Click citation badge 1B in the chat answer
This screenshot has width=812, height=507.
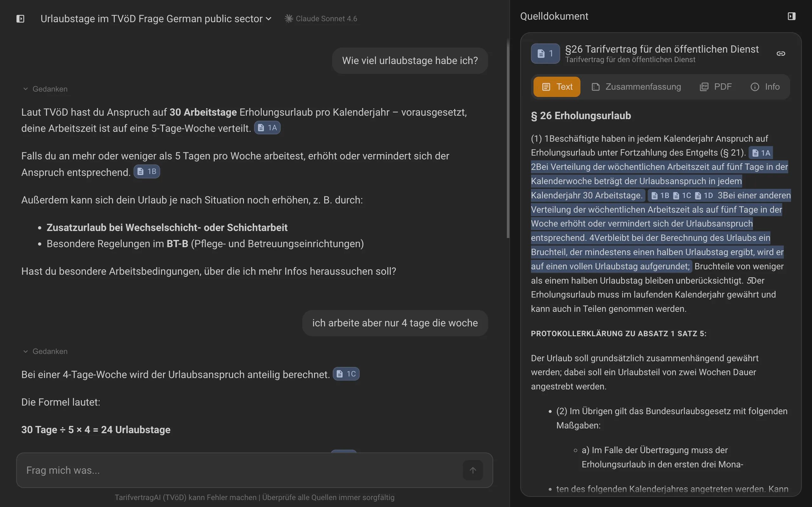[x=147, y=171]
